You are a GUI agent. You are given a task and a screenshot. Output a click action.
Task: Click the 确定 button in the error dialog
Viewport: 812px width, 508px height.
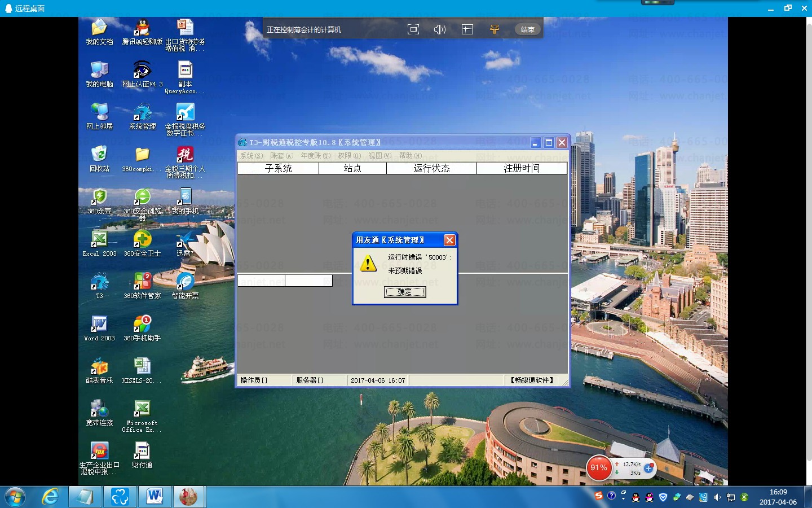pyautogui.click(x=405, y=292)
